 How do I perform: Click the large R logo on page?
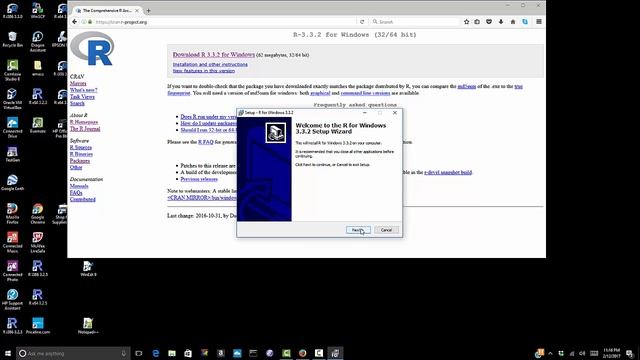click(92, 49)
